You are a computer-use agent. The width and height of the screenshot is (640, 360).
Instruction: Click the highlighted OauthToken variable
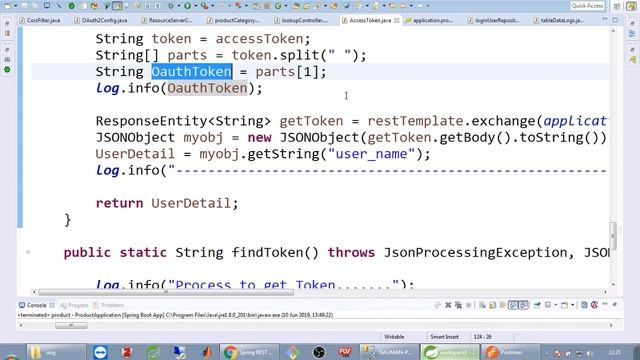191,72
